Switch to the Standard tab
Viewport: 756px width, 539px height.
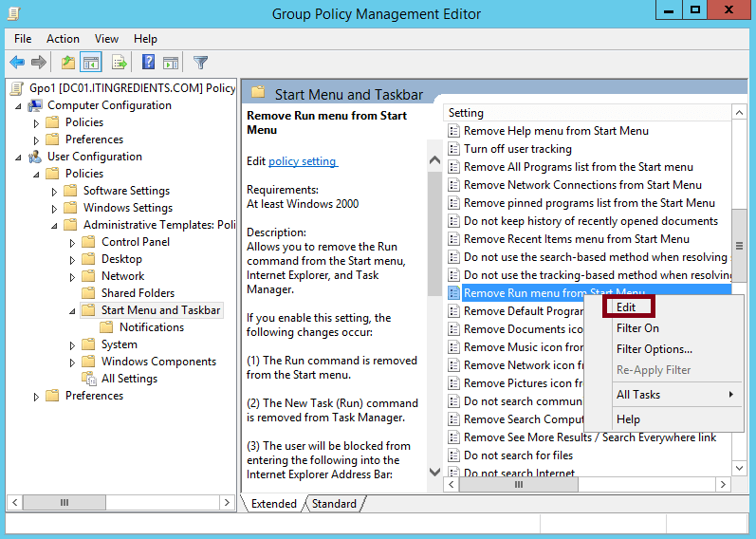(334, 504)
